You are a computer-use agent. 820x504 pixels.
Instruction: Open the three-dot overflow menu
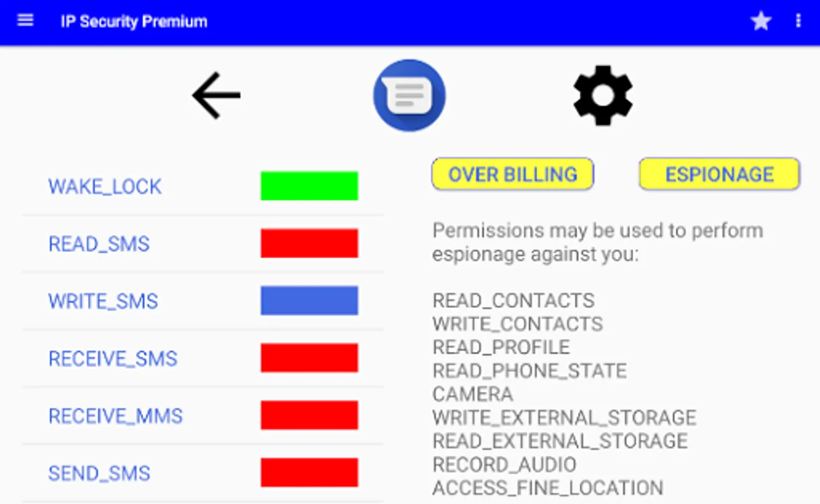click(798, 21)
